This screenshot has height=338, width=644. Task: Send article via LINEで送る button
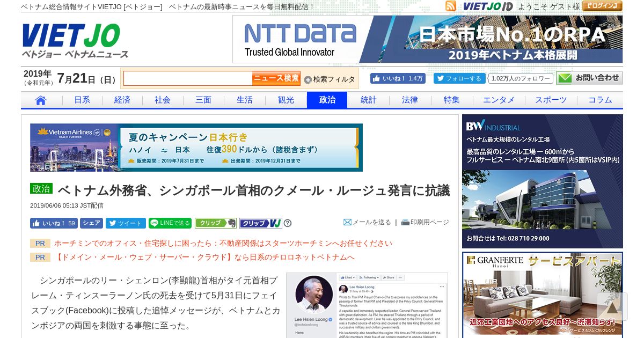click(170, 223)
